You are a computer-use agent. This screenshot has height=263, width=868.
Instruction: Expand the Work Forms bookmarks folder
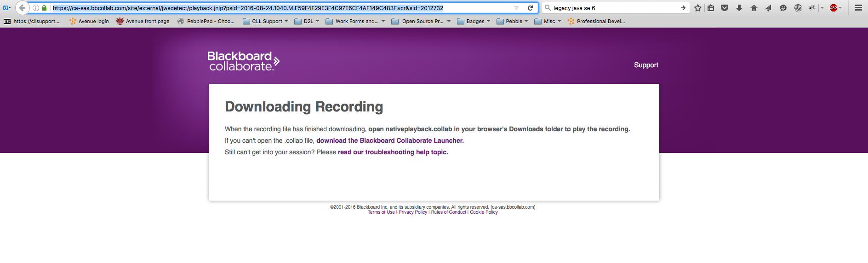(x=355, y=21)
